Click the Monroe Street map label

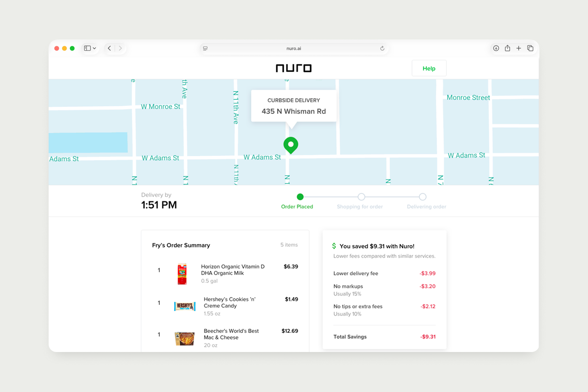[x=468, y=98]
